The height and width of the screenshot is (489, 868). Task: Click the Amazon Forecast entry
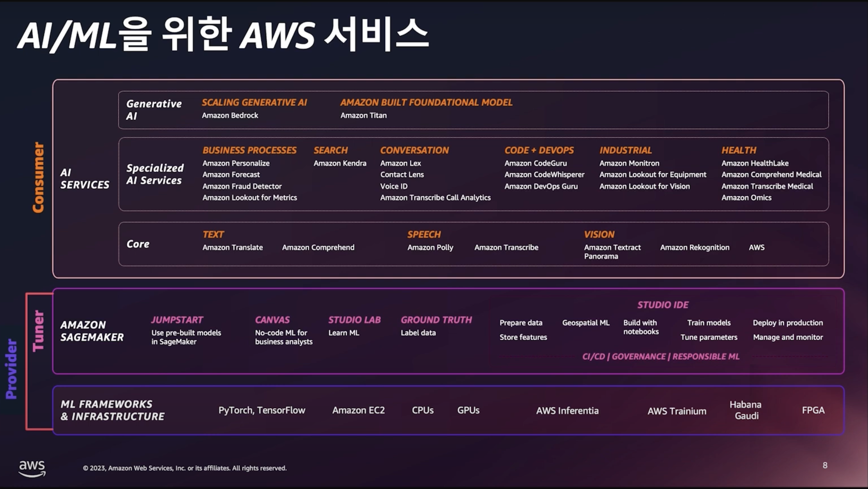click(x=231, y=175)
